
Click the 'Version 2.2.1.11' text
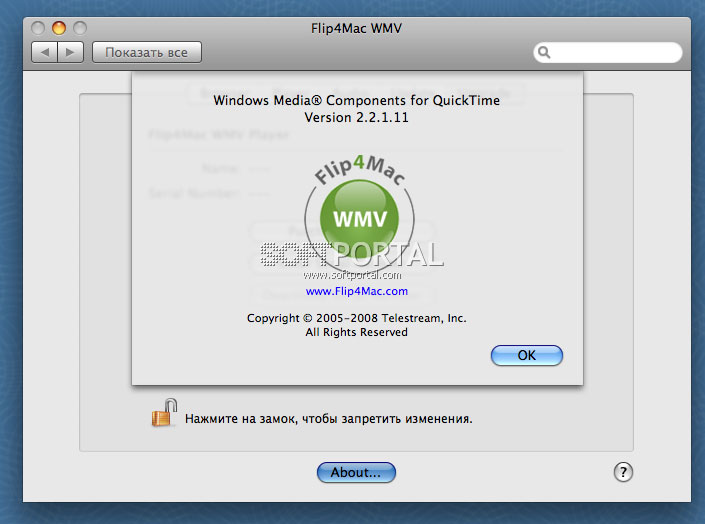(357, 117)
